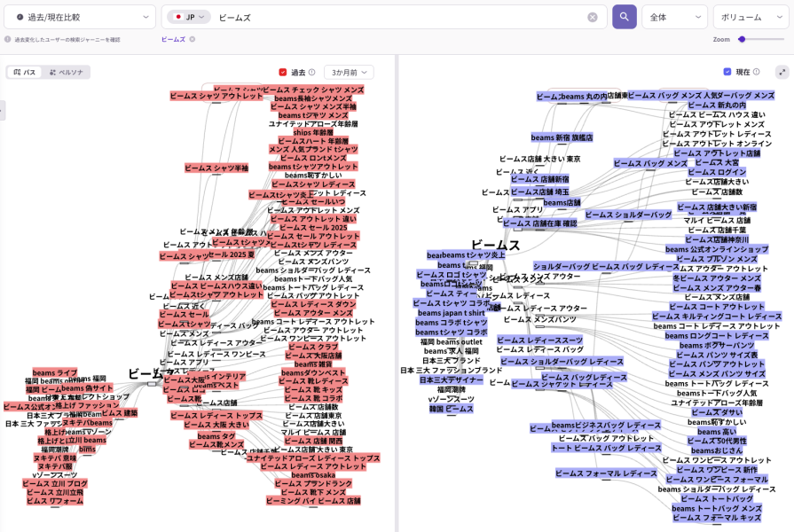Open the JP country selector
Screen dimensions: 794x532
tap(189, 17)
